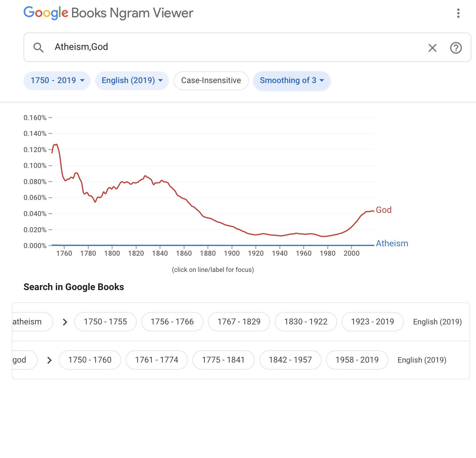Open the 1750 - 2019 year range dropdown
The width and height of the screenshot is (476, 458).
(x=57, y=80)
